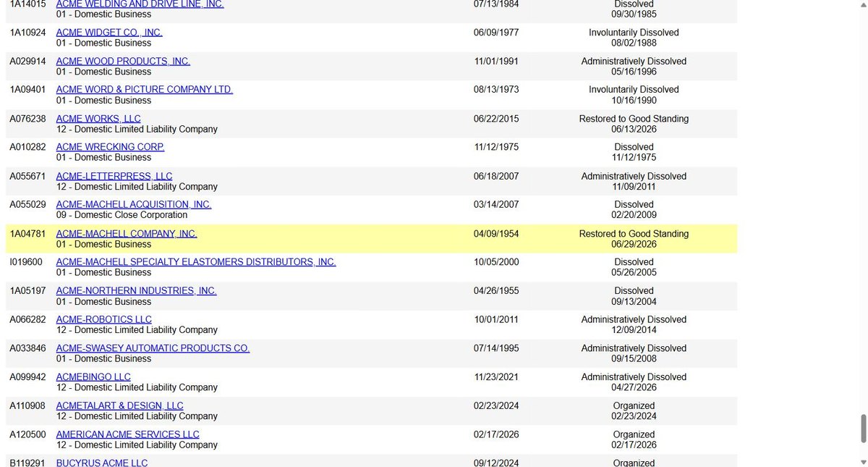Click registration date 04/26/1955
This screenshot has width=868, height=467.
point(496,291)
